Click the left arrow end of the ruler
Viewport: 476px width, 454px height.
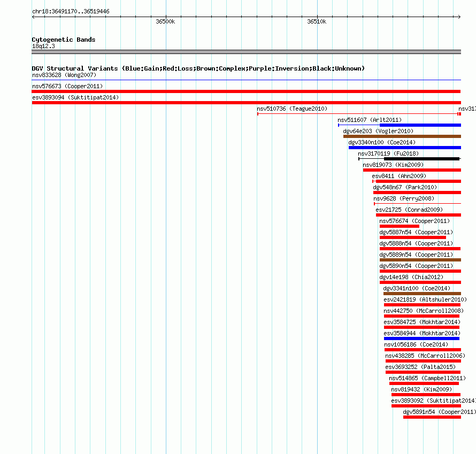tap(33, 17)
